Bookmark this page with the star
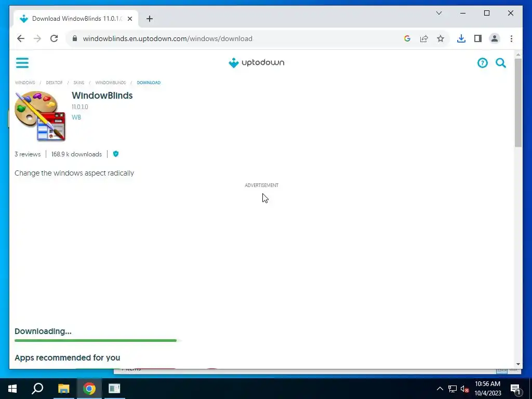Image resolution: width=532 pixels, height=399 pixels. coord(441,38)
